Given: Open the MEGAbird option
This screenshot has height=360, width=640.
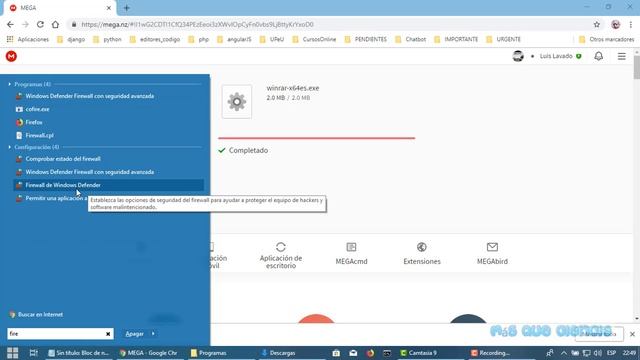Looking at the screenshot, I should [x=492, y=253].
